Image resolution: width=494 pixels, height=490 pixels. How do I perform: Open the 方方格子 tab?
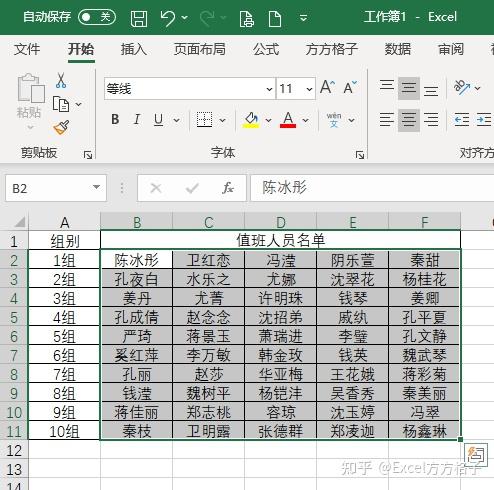point(332,49)
